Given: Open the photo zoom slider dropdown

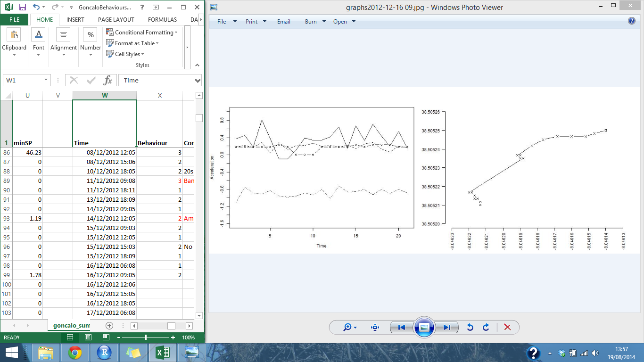Looking at the screenshot, I should (350, 327).
